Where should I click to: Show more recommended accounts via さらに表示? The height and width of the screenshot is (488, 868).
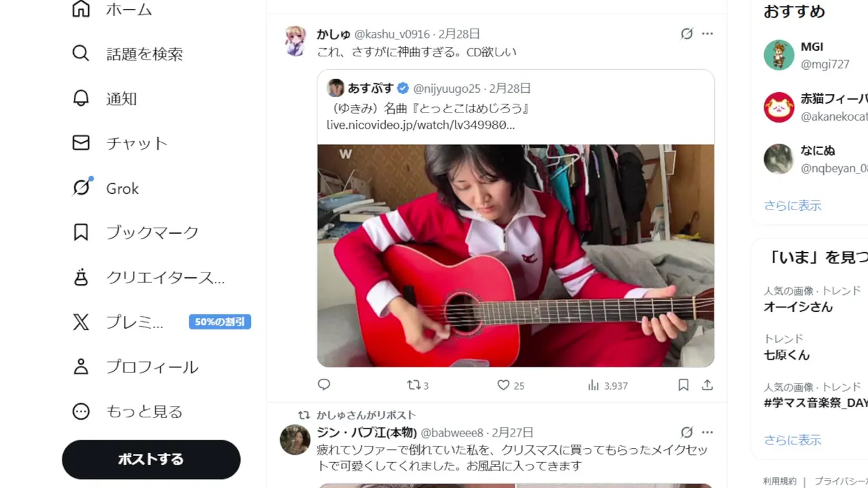click(792, 205)
